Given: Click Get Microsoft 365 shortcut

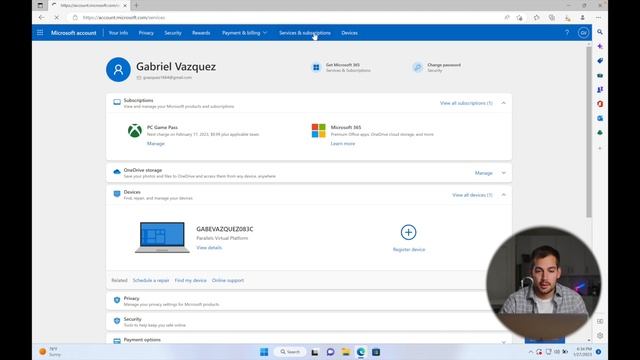Looking at the screenshot, I should coord(341,67).
